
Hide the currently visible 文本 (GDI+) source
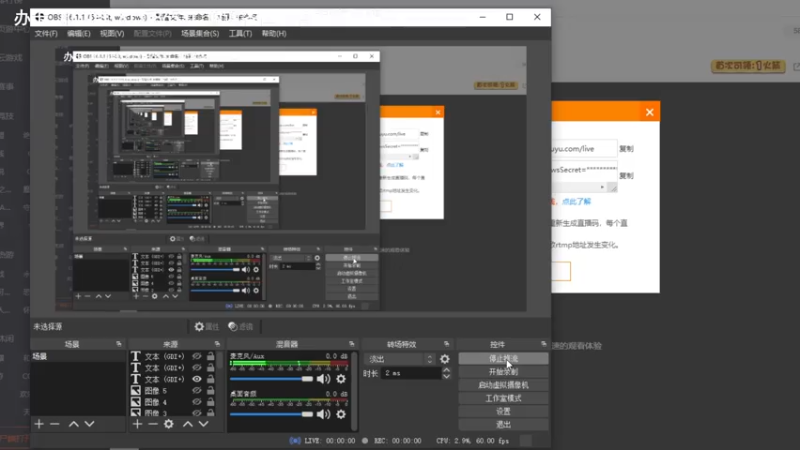tap(196, 379)
